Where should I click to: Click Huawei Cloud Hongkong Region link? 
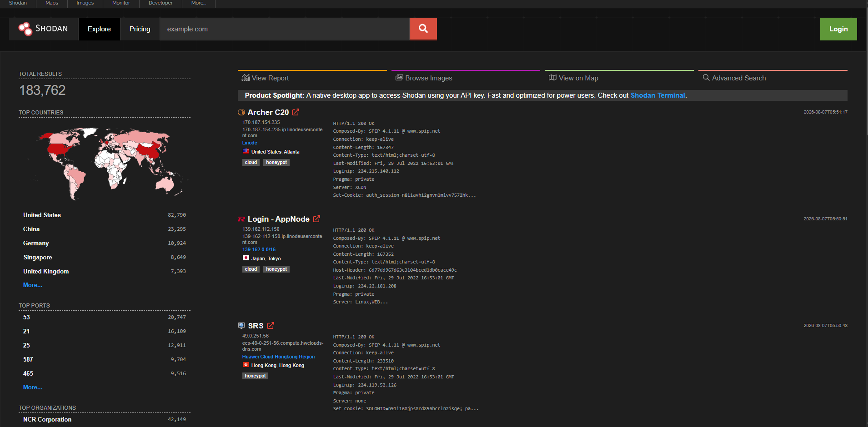click(x=278, y=357)
